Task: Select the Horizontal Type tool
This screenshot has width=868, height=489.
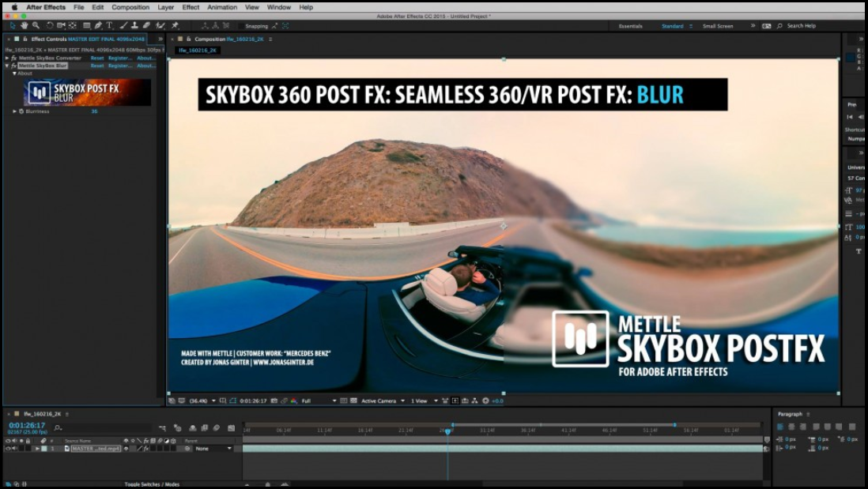Action: pyautogui.click(x=110, y=25)
